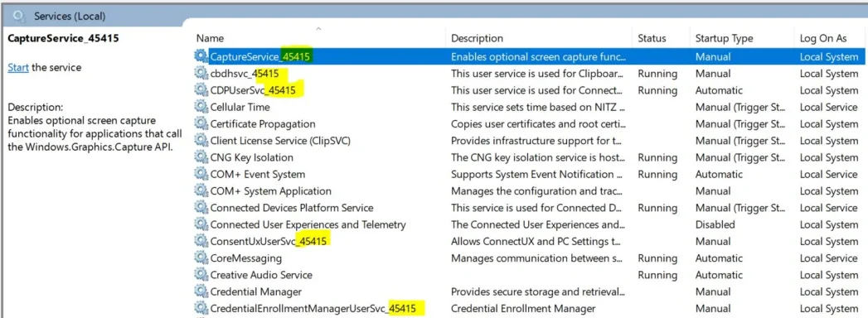
Task: Click Local Service cell for COM+ Event System
Action: [x=829, y=174]
